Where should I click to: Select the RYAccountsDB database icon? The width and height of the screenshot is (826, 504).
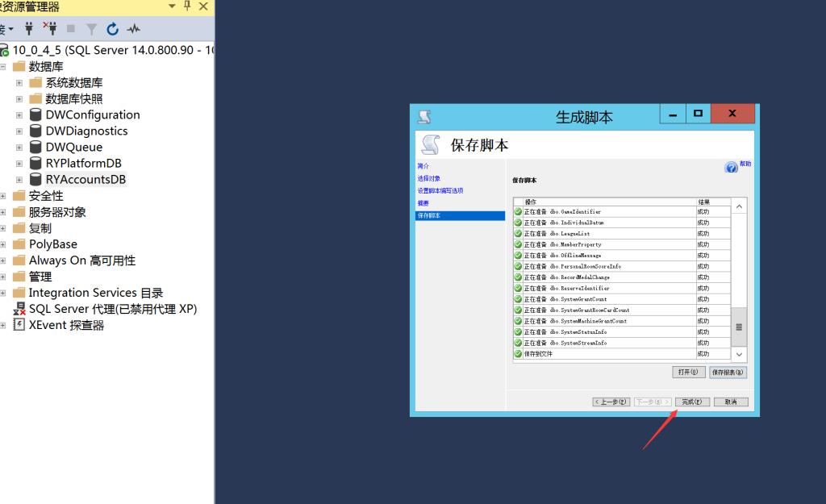tap(34, 179)
